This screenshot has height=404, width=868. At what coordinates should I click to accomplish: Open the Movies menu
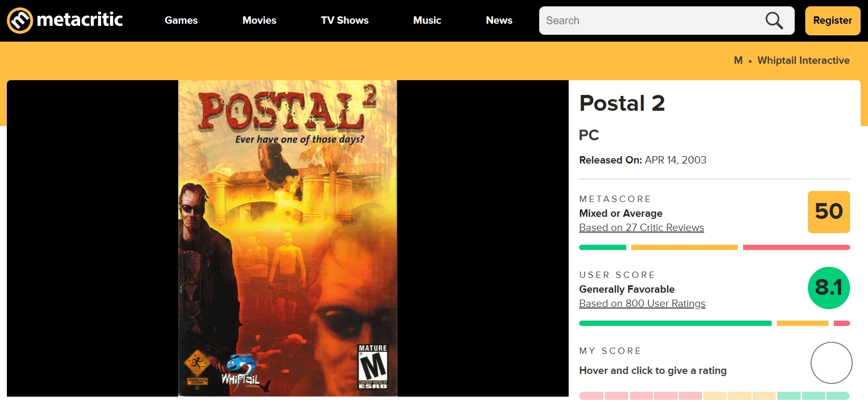click(x=259, y=21)
